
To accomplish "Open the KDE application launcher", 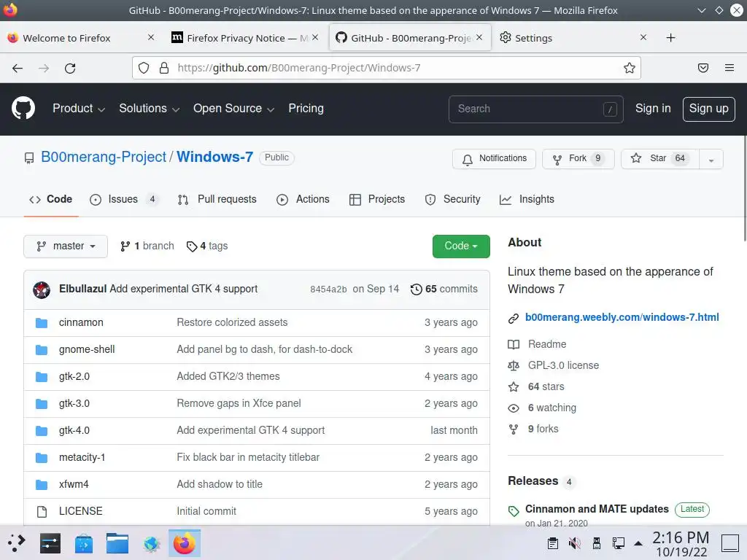I will [x=17, y=543].
